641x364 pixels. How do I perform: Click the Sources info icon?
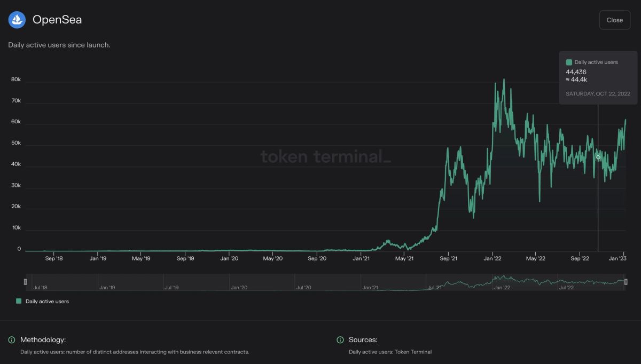tap(340, 340)
